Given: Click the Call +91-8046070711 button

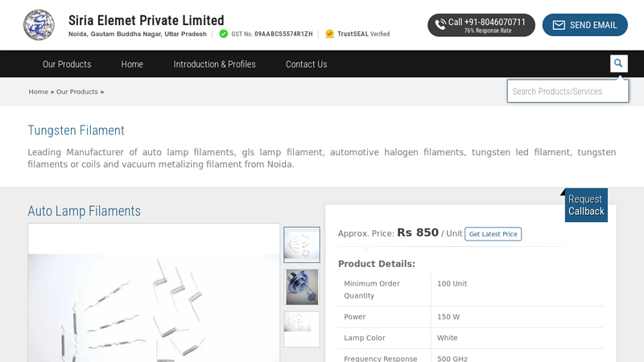Looking at the screenshot, I should tap(481, 25).
